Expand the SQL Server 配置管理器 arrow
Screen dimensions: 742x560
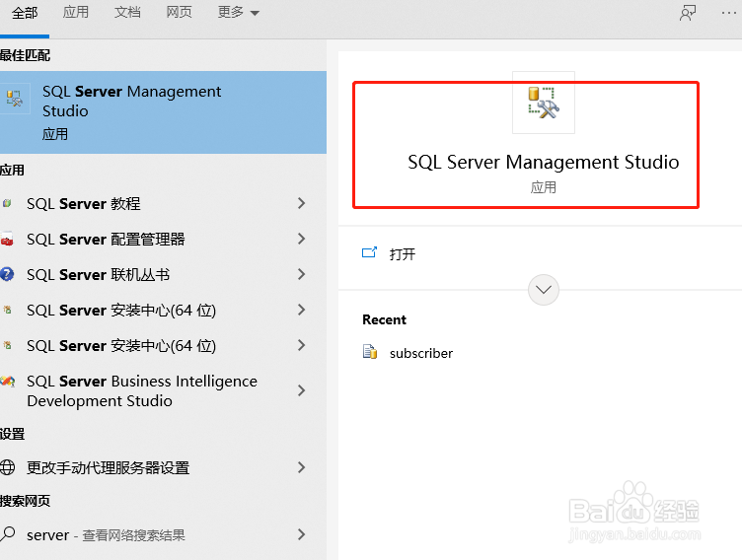302,240
